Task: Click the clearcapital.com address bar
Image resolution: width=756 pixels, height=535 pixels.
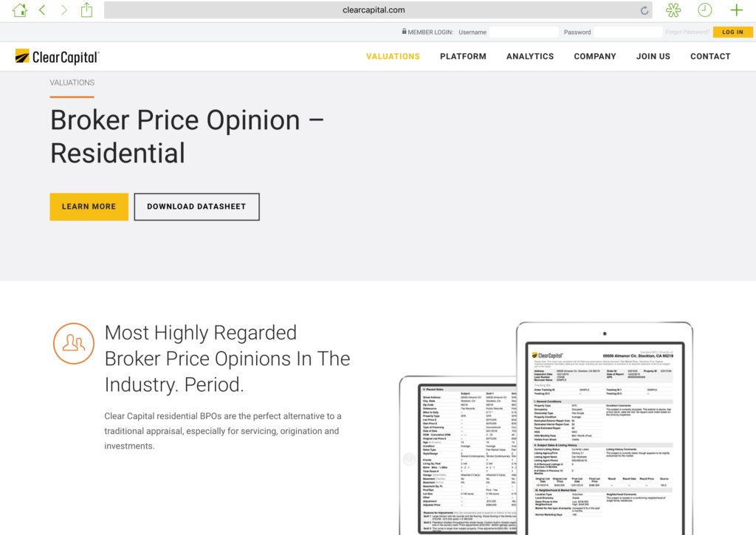Action: pos(378,10)
